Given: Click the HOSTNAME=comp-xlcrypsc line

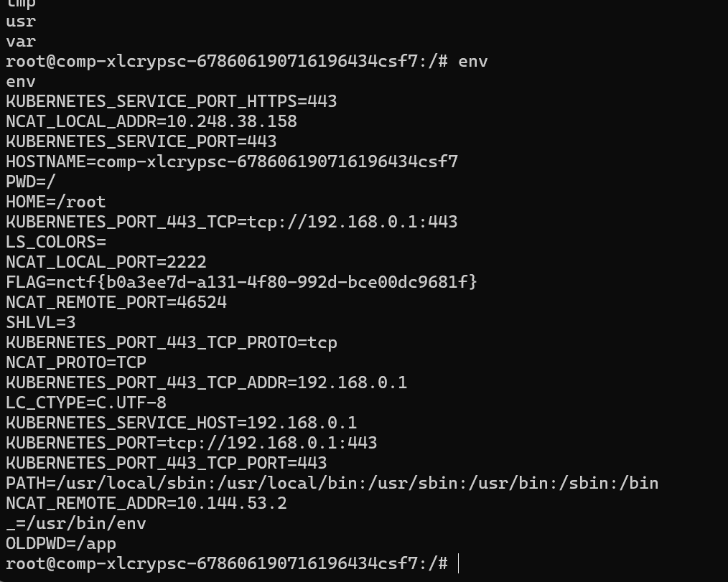Looking at the screenshot, I should point(232,162).
